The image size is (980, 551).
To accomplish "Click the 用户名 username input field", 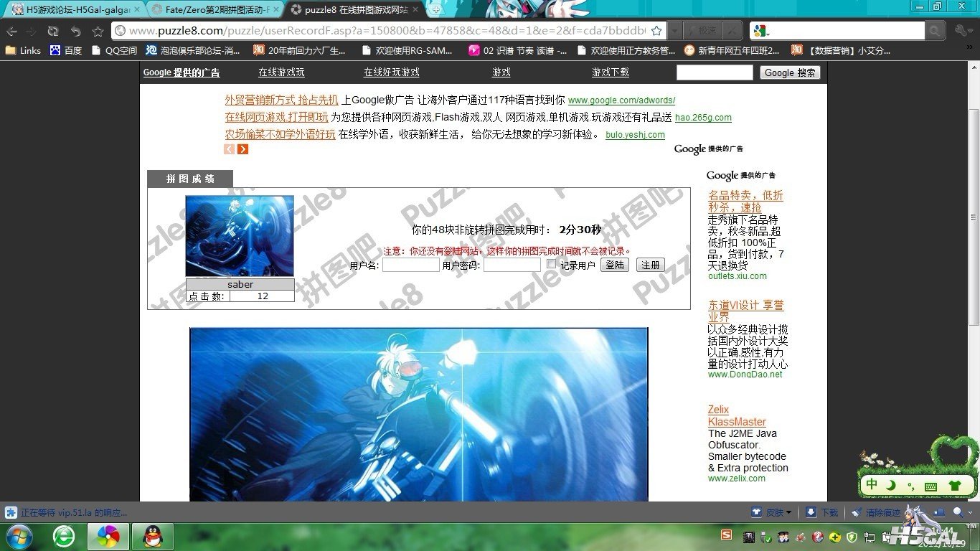I will [x=410, y=265].
